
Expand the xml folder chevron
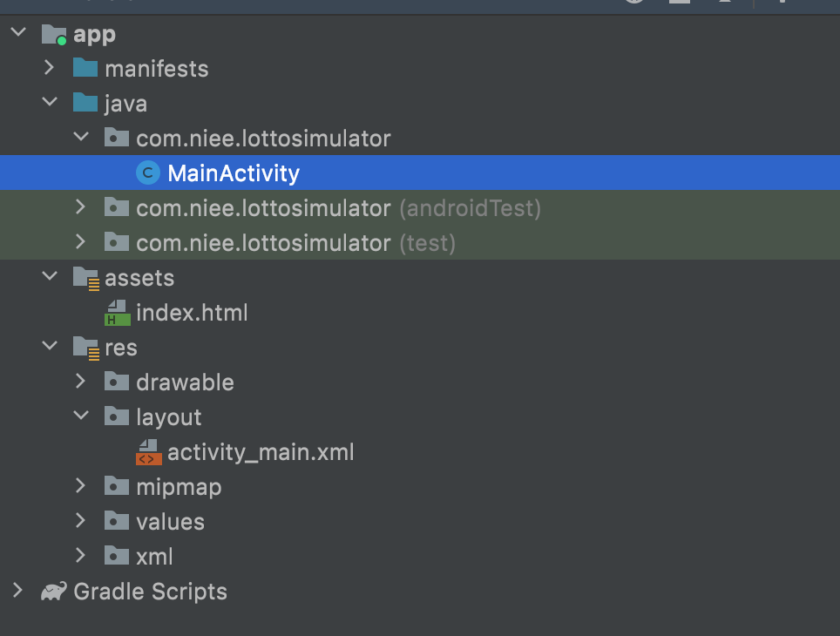click(x=81, y=555)
